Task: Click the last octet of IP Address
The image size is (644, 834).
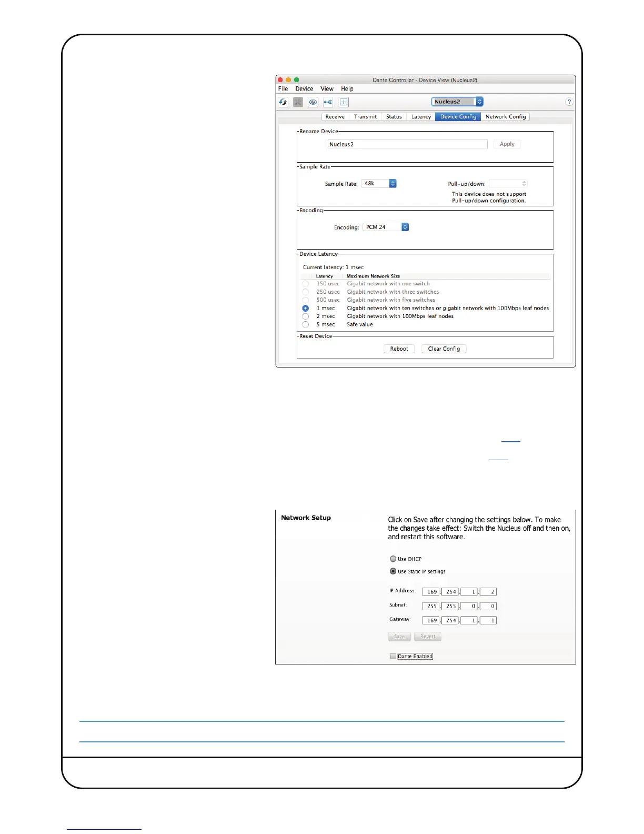Action: pos(488,592)
